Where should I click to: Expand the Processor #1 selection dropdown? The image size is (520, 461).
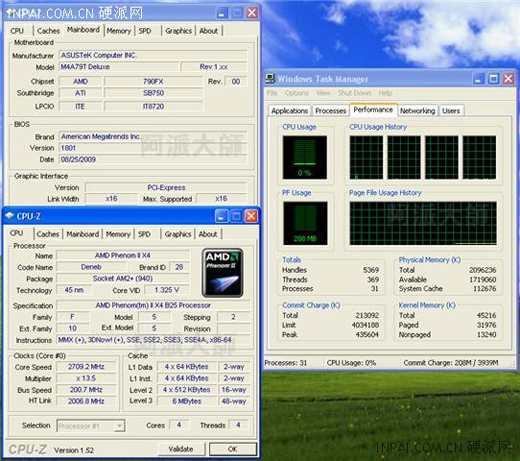tap(119, 426)
